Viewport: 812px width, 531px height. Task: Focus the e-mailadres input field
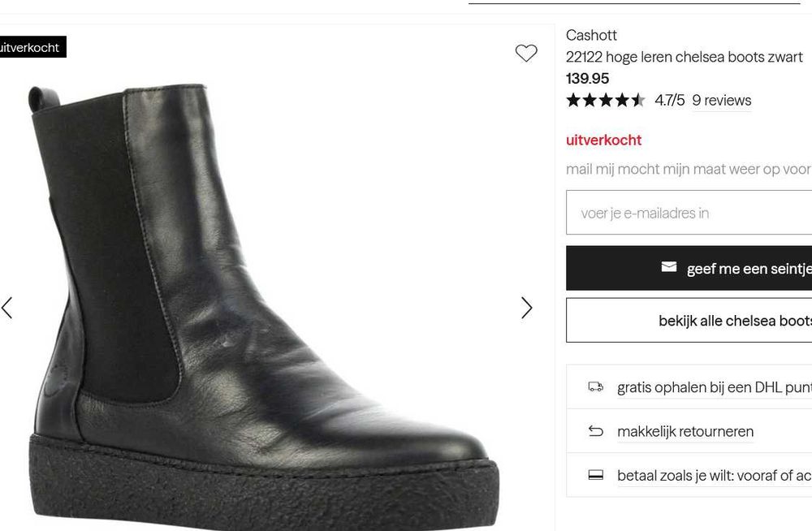690,213
